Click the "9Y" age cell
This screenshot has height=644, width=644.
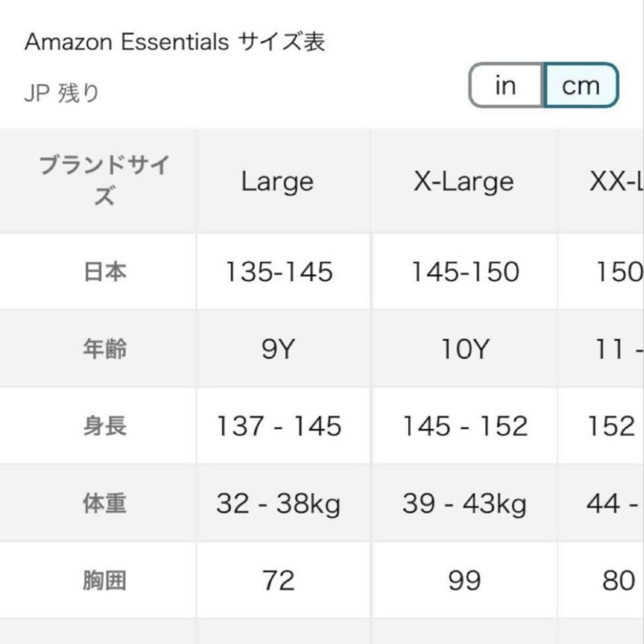click(279, 349)
